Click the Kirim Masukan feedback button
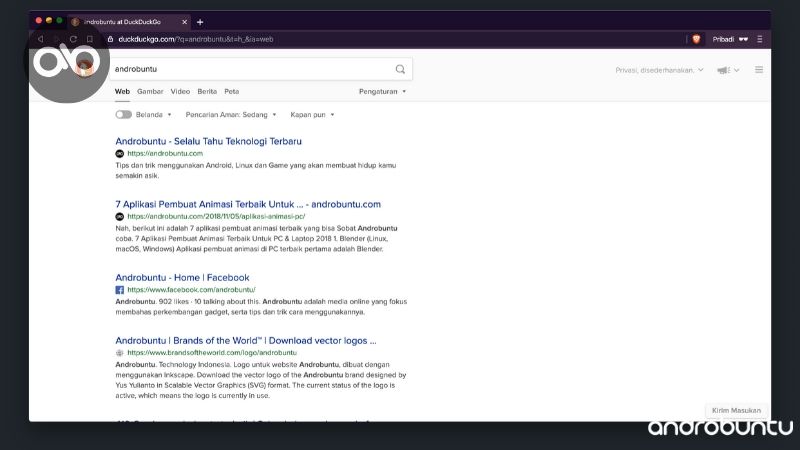 (x=736, y=411)
